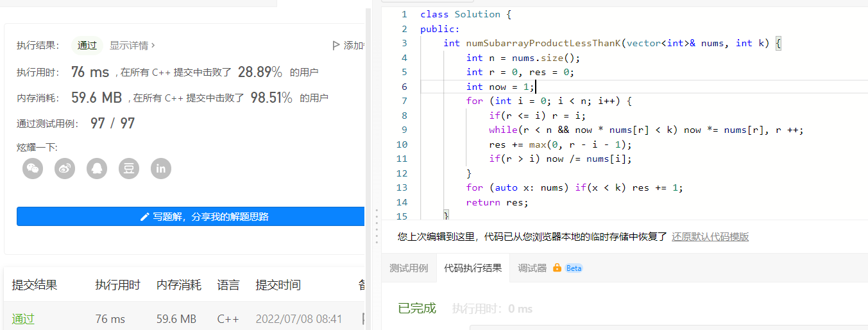The width and height of the screenshot is (868, 330).
Task: Click the C++ language cell
Action: coord(228,319)
